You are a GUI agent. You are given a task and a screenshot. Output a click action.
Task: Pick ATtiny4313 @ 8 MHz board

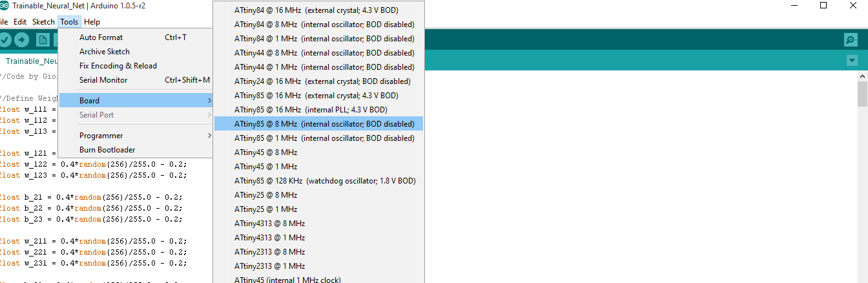tap(269, 224)
